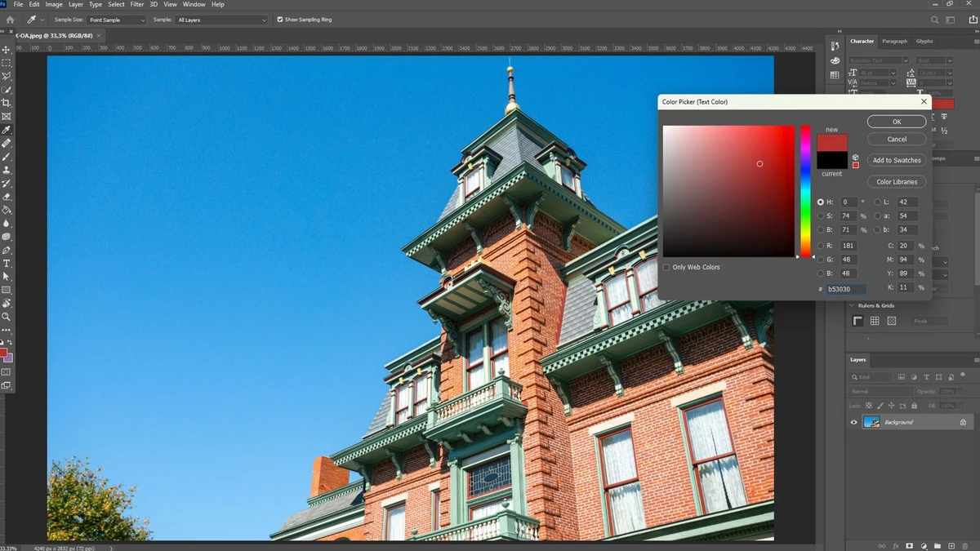Open Color Libraries
Screen dimensions: 980x551
point(896,181)
